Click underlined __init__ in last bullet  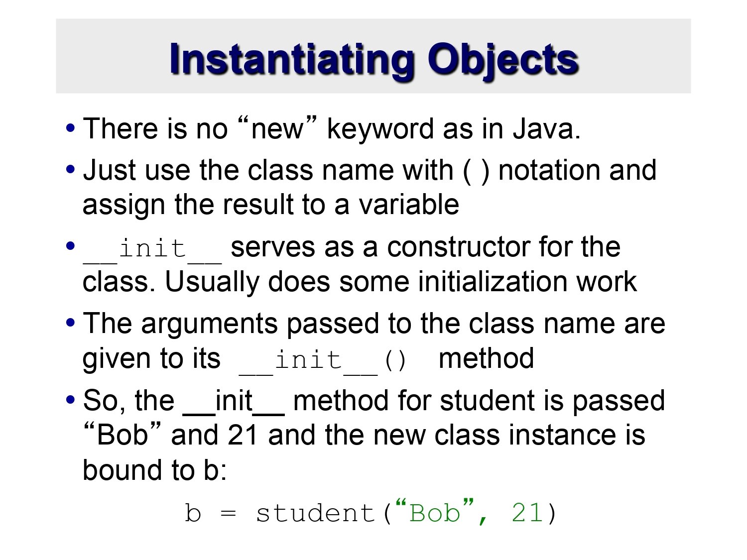point(234,401)
